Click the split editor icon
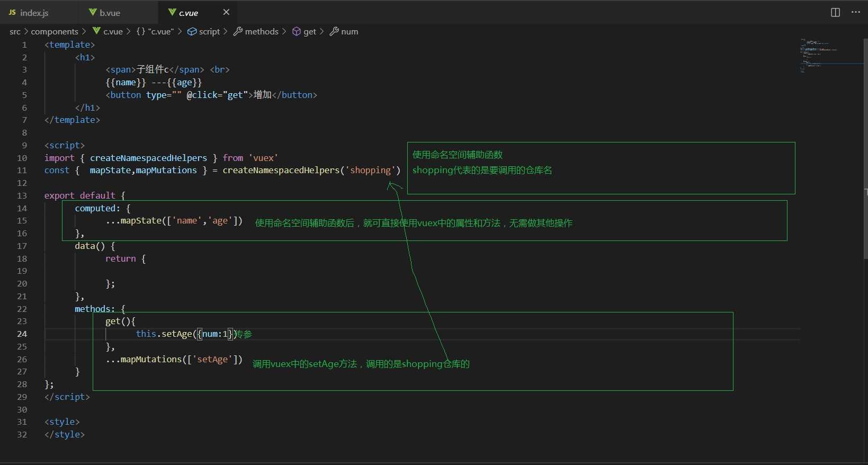This screenshot has height=465, width=868. pos(835,12)
